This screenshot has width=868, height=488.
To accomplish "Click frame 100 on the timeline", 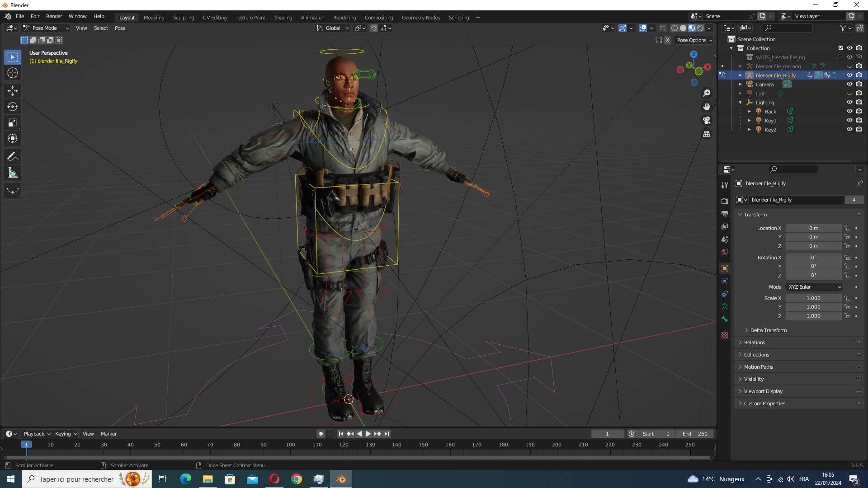I will 290,445.
